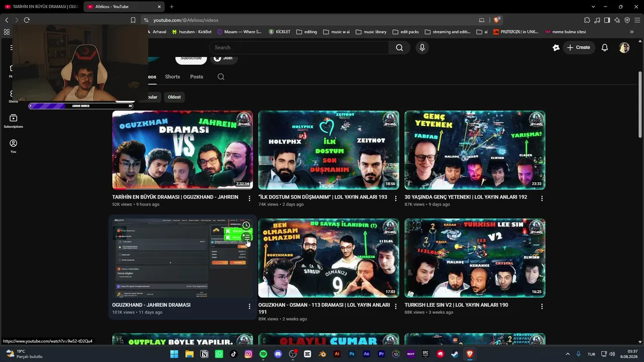Switch the TUR keyboard language indicator
This screenshot has width=644, height=362.
tap(592, 354)
